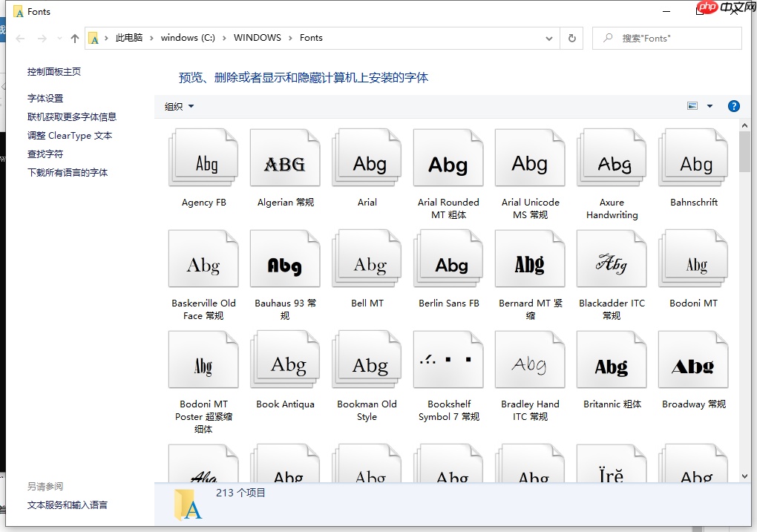757x532 pixels.
Task: Click the Blackadder ITC font icon
Action: [612, 260]
